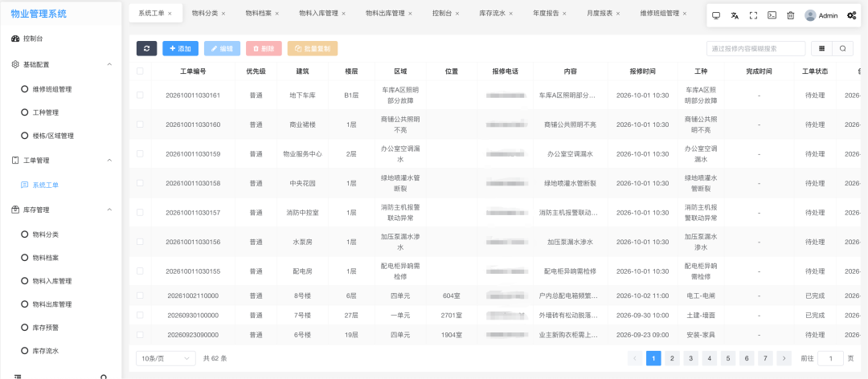The height and width of the screenshot is (379, 868).
Task: Toggle fullscreen mode icon
Action: click(x=753, y=15)
